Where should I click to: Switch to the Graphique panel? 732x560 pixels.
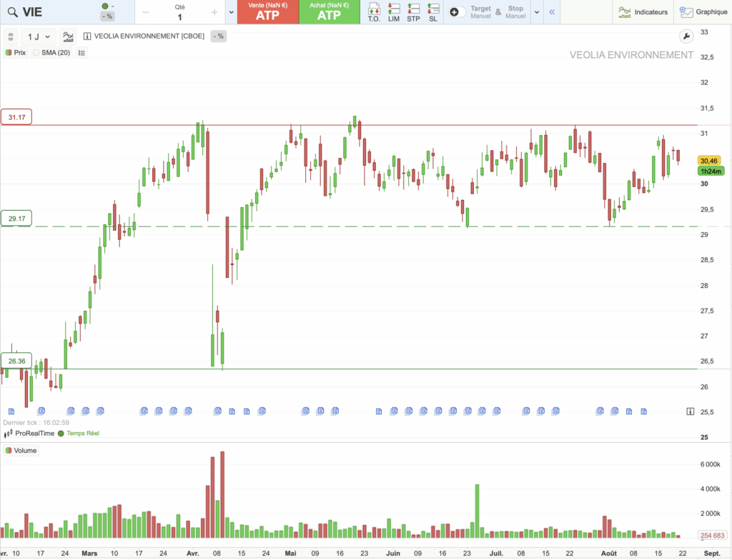703,12
